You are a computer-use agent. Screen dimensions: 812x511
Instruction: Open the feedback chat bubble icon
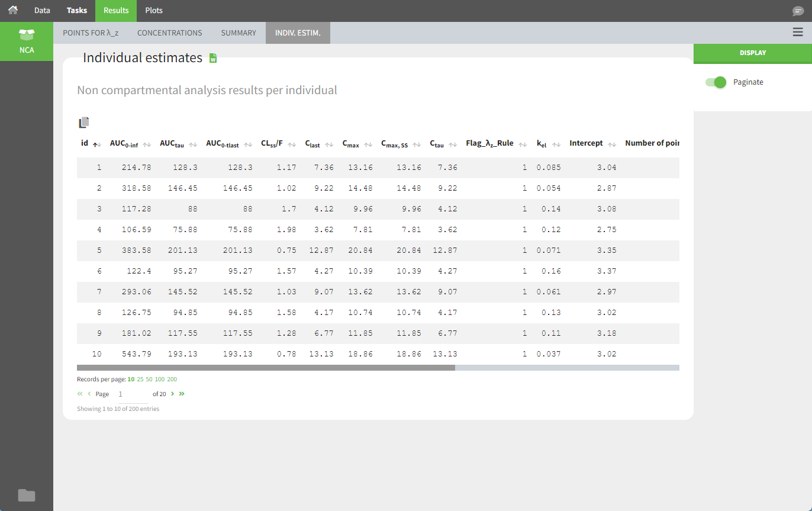pos(798,11)
